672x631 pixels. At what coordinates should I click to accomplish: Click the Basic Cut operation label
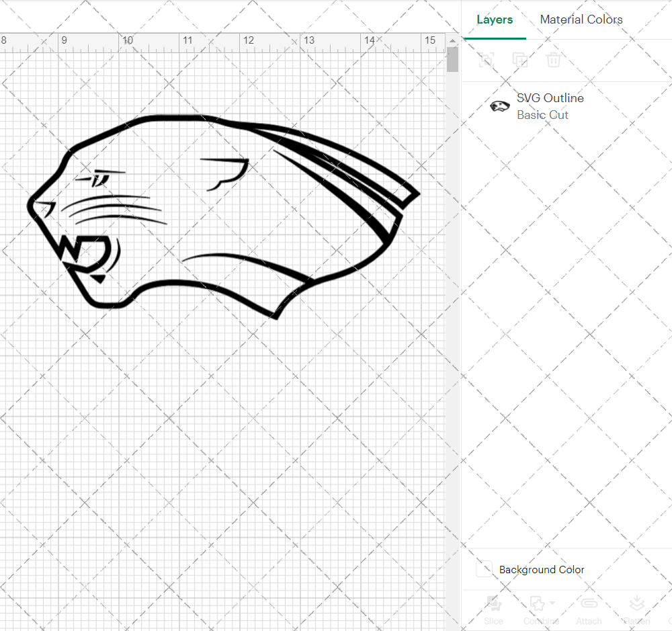542,115
